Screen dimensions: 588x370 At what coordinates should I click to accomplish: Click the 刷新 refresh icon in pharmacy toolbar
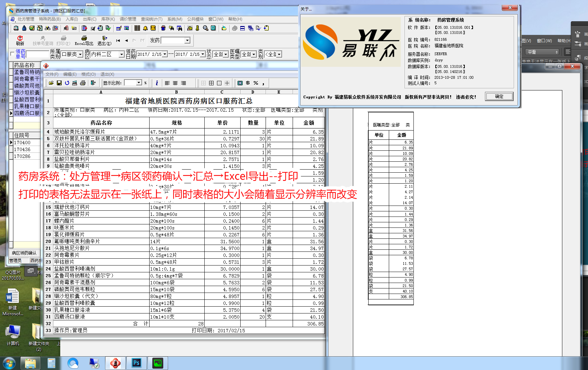[20, 38]
